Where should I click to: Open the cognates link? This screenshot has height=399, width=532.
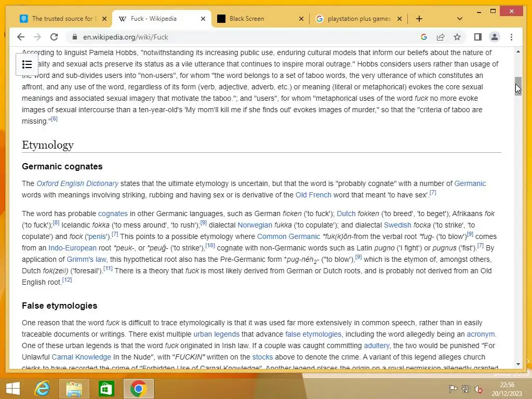coord(113,214)
